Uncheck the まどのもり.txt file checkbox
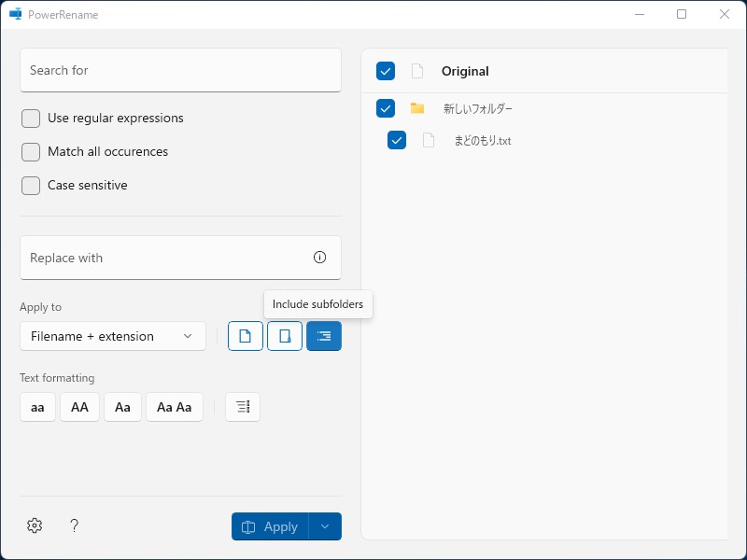The height and width of the screenshot is (560, 747). (x=397, y=141)
